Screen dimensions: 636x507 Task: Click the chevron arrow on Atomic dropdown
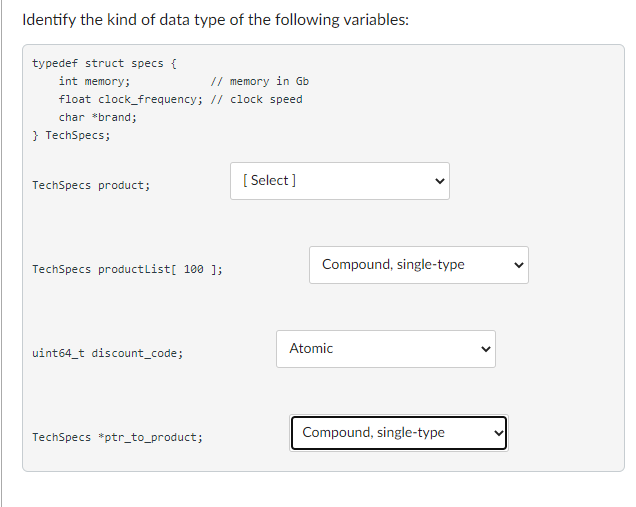pyautogui.click(x=486, y=349)
